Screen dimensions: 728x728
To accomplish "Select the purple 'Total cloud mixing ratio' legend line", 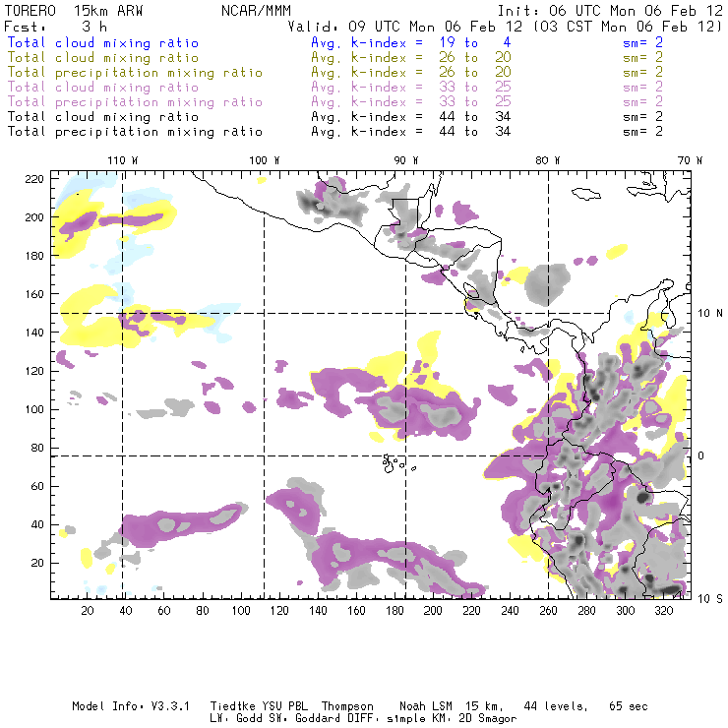I will (103, 88).
